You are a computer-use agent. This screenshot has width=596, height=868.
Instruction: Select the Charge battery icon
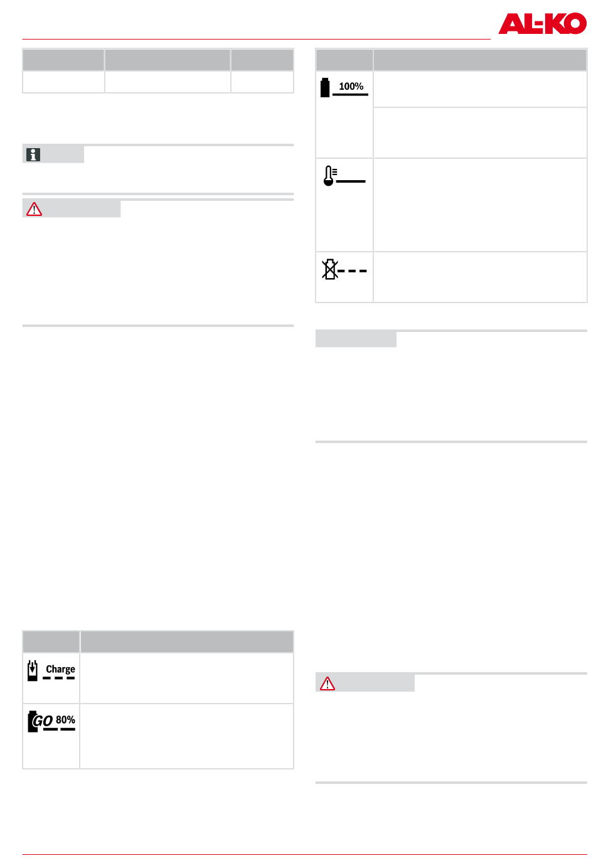(x=33, y=670)
